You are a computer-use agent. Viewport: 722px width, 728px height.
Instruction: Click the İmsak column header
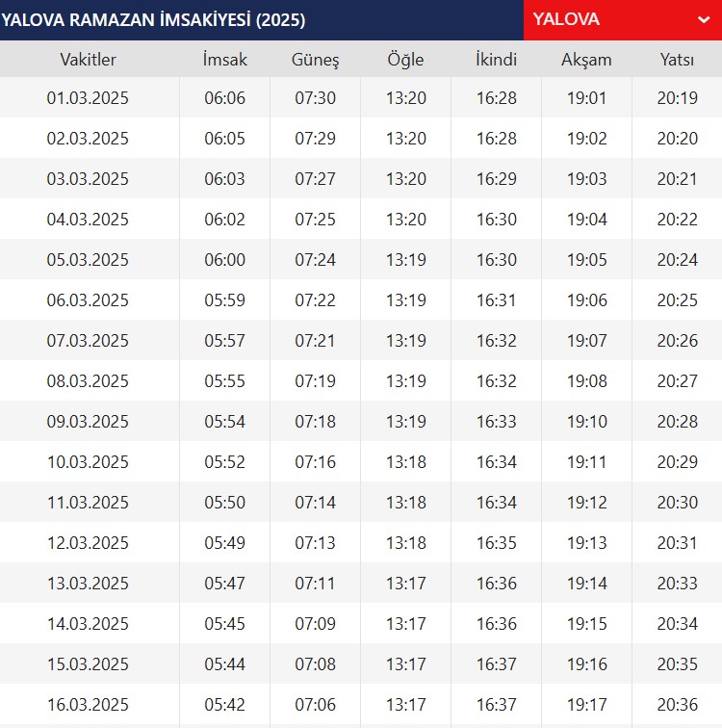point(224,60)
